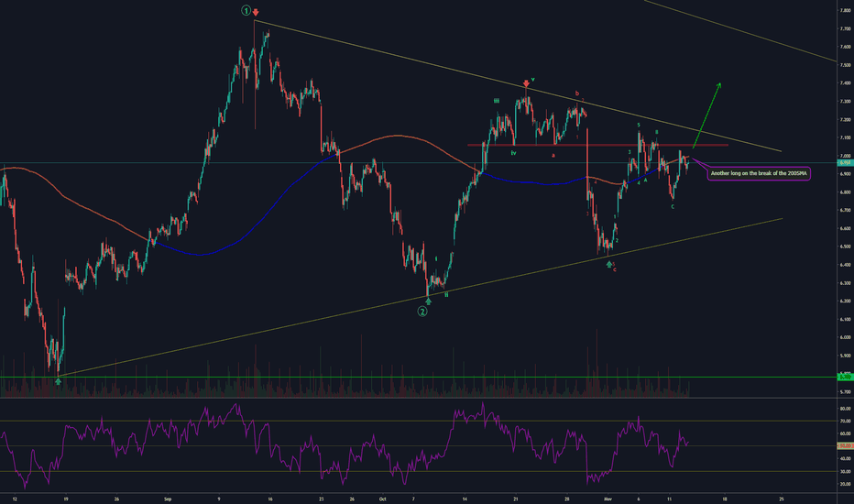Viewport: 854px width, 504px height.
Task: Click the 28 date axis label
Action: point(567,499)
